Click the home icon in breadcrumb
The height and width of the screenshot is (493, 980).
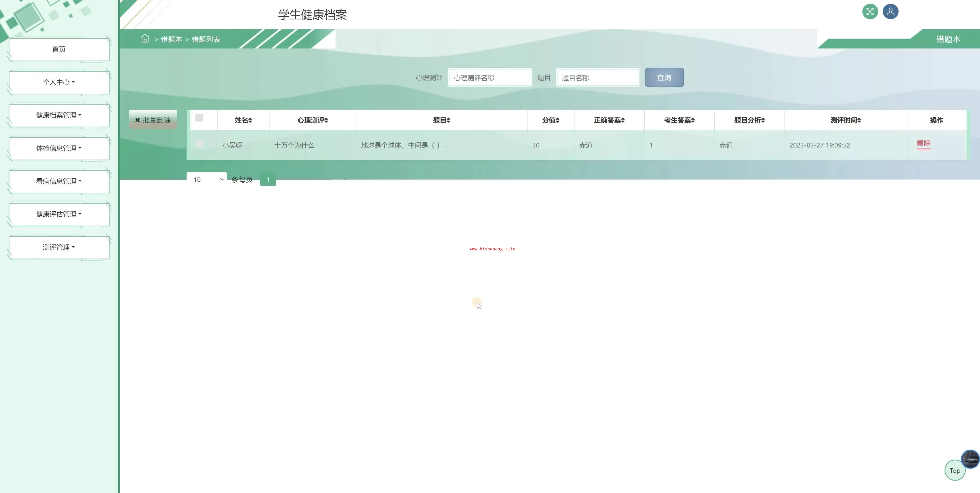pos(145,39)
